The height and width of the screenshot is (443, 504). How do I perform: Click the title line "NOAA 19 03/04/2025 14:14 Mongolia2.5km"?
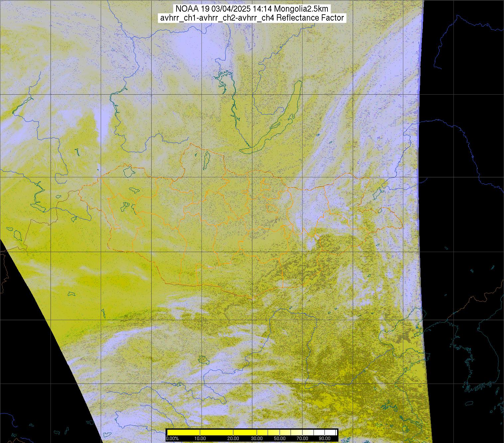[x=252, y=9]
